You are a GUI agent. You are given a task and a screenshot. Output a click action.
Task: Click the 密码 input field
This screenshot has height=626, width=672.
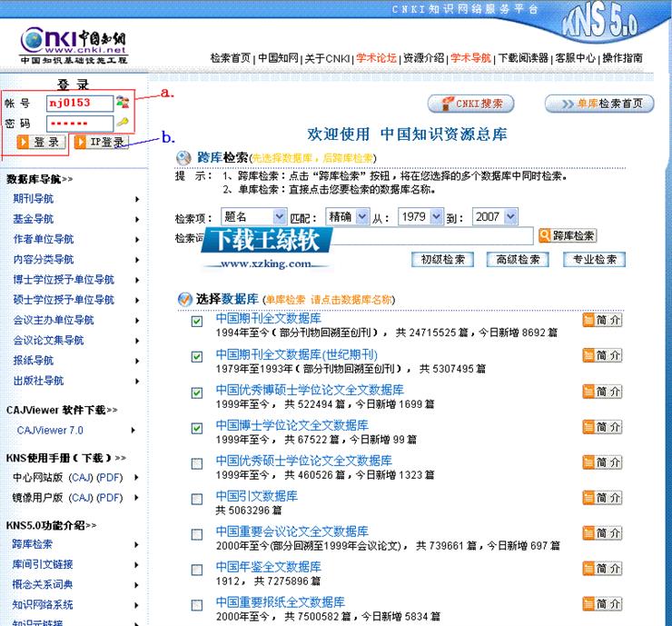(x=80, y=124)
